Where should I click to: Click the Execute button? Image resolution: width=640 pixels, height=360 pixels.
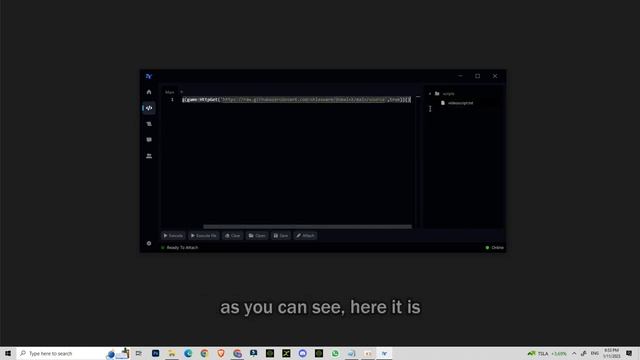click(x=173, y=236)
